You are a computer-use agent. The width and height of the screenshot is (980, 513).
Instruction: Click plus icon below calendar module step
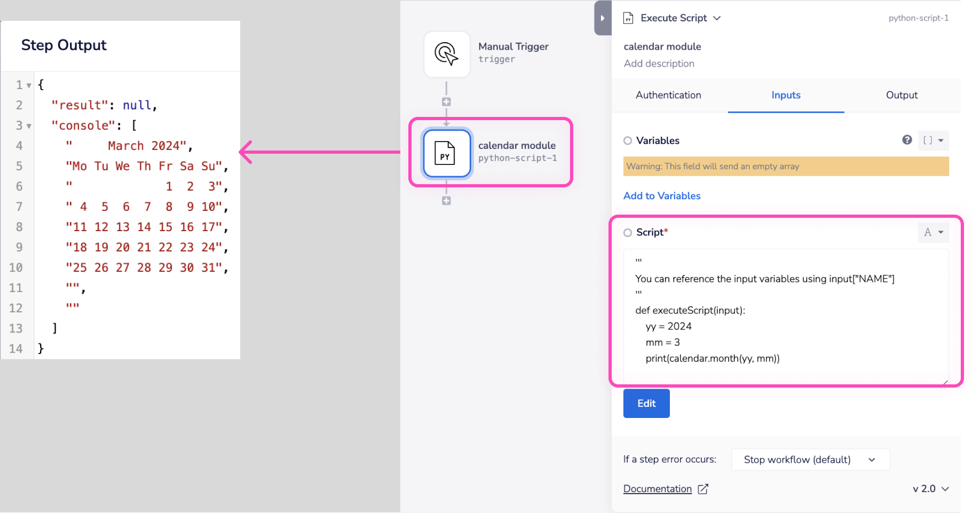446,201
